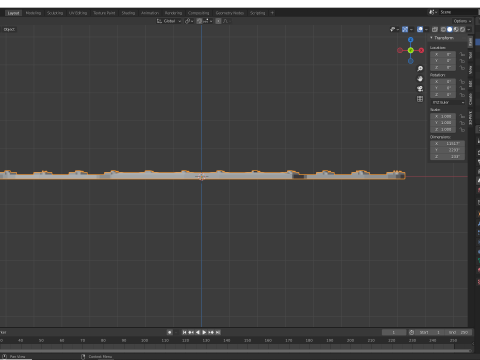Image resolution: width=480 pixels, height=360 pixels.
Task: Click the Dimensions Z value field
Action: point(447,157)
